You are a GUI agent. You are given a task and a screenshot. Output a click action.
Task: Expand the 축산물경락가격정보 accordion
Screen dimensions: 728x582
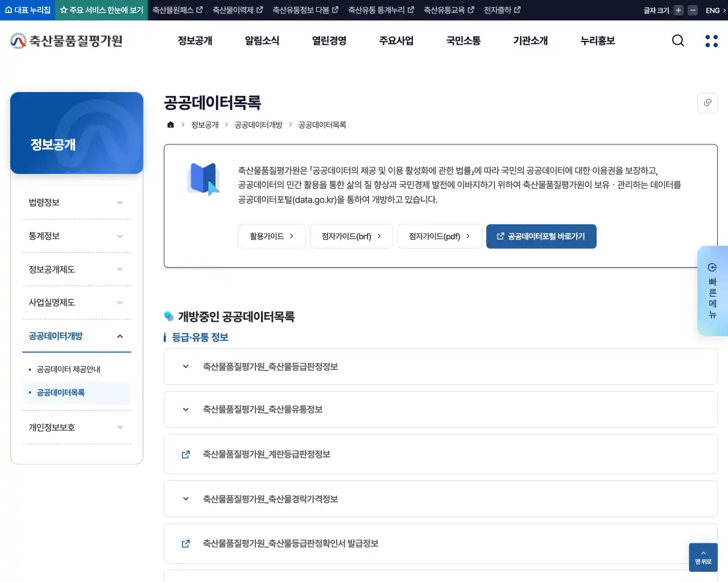(185, 498)
